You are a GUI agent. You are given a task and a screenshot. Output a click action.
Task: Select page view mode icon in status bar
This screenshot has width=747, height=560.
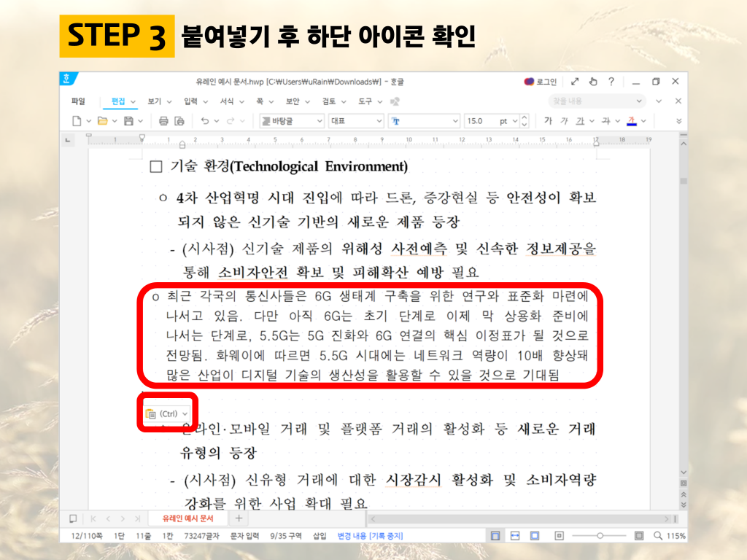pos(495,536)
